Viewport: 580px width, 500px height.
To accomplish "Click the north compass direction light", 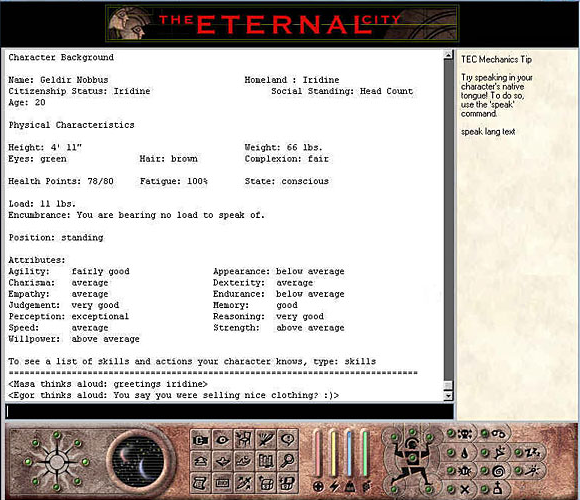I will 57,435.
